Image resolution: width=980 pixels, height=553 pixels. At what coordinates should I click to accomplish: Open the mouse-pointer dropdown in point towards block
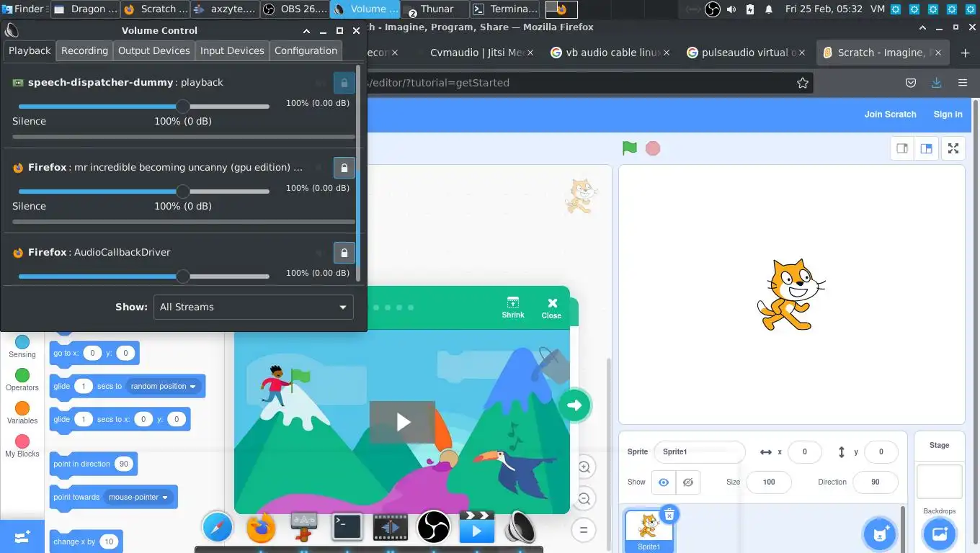[x=138, y=497]
